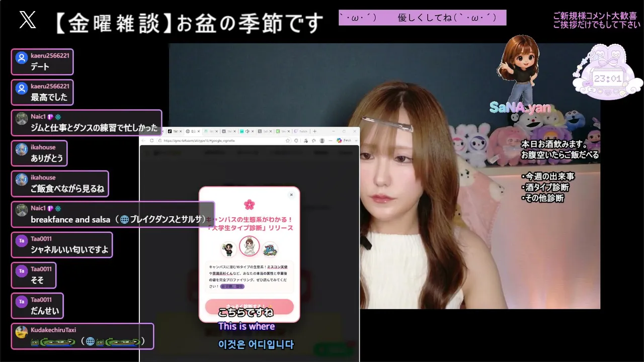
Task: Click the chat message シャネルいい匂いですよ
Action: coord(69,250)
